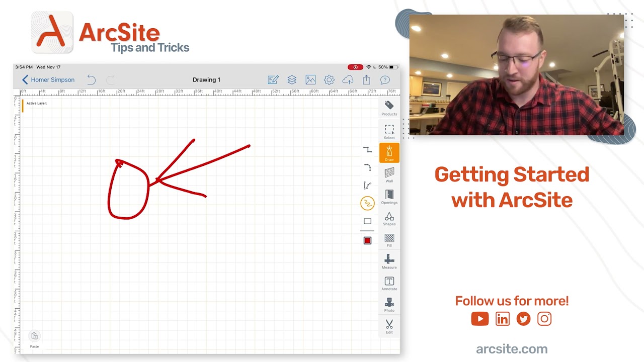Open the Products panel

point(389,108)
